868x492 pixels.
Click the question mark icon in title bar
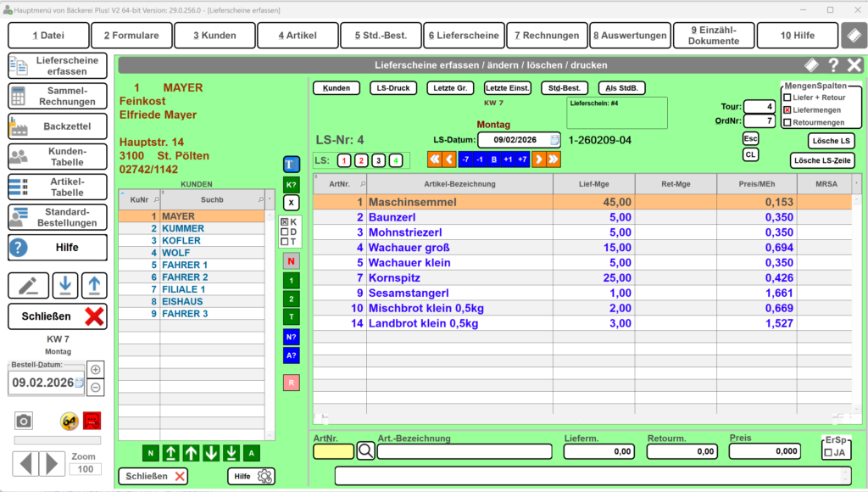833,65
